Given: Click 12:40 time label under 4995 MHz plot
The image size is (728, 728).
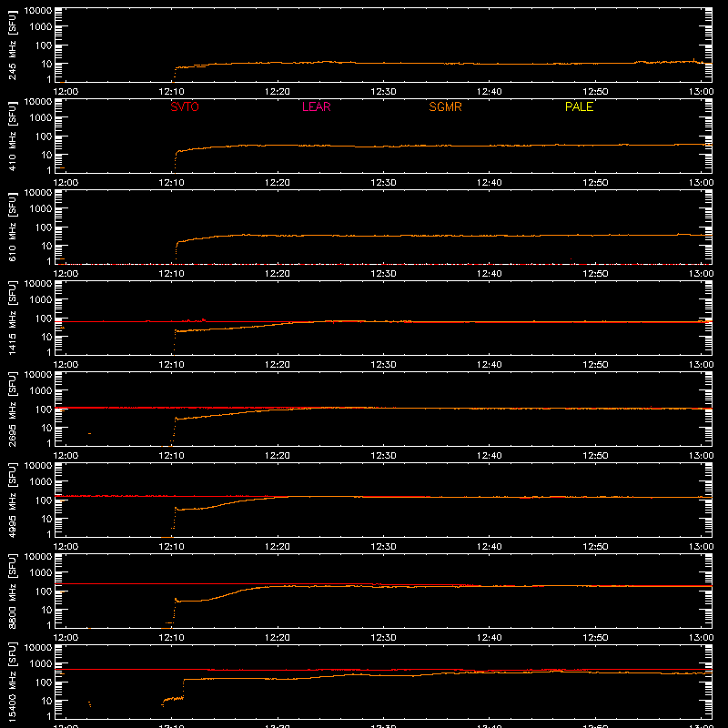Looking at the screenshot, I should click(x=490, y=547).
